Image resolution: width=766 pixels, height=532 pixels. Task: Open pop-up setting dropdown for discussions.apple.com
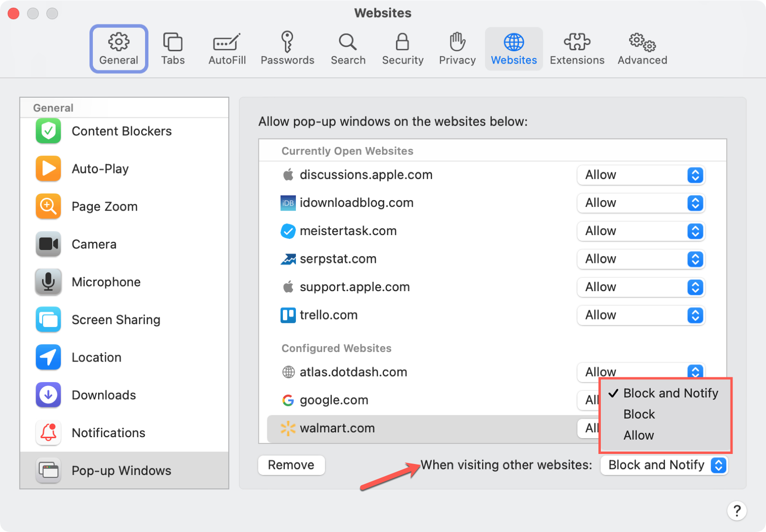point(641,175)
